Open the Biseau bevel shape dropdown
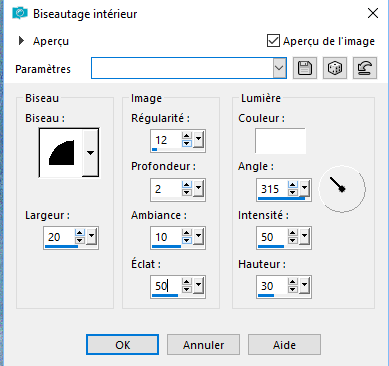389x366 pixels. tap(90, 153)
